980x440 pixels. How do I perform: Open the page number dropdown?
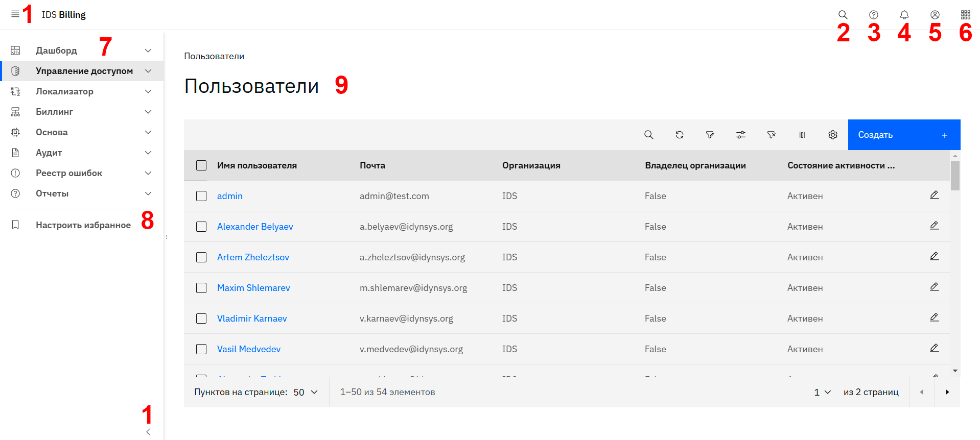pos(822,392)
